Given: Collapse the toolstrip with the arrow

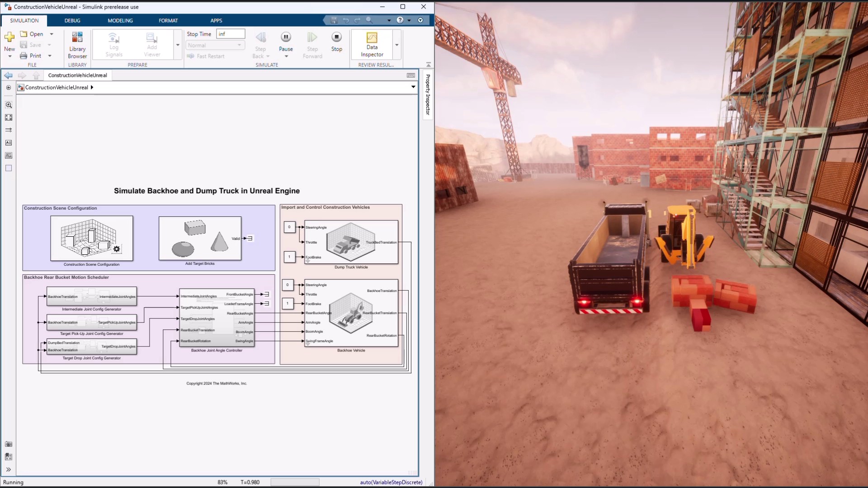Looking at the screenshot, I should point(429,65).
